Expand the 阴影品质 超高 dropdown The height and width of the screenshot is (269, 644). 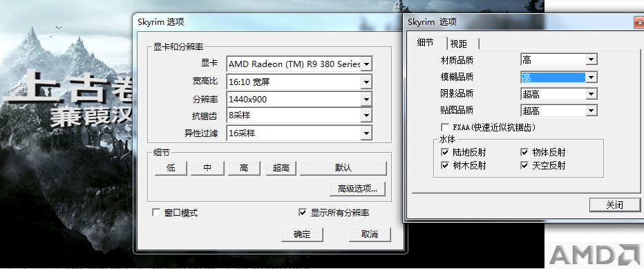(559, 94)
